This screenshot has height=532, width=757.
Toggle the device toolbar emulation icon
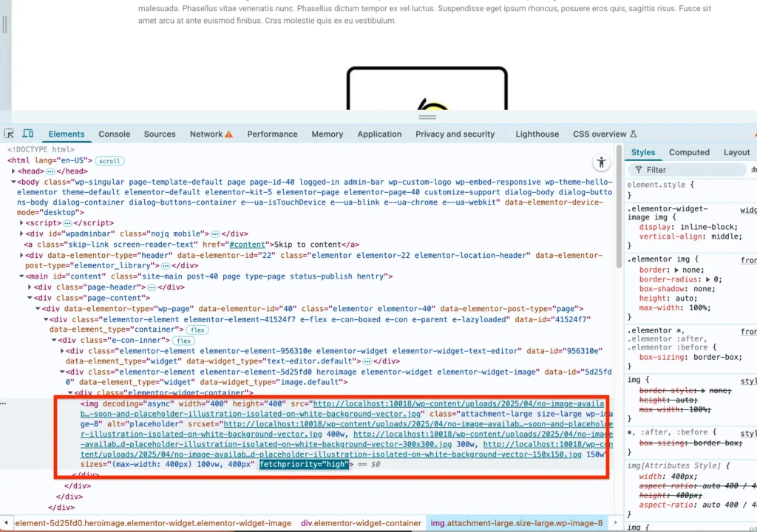click(x=28, y=134)
